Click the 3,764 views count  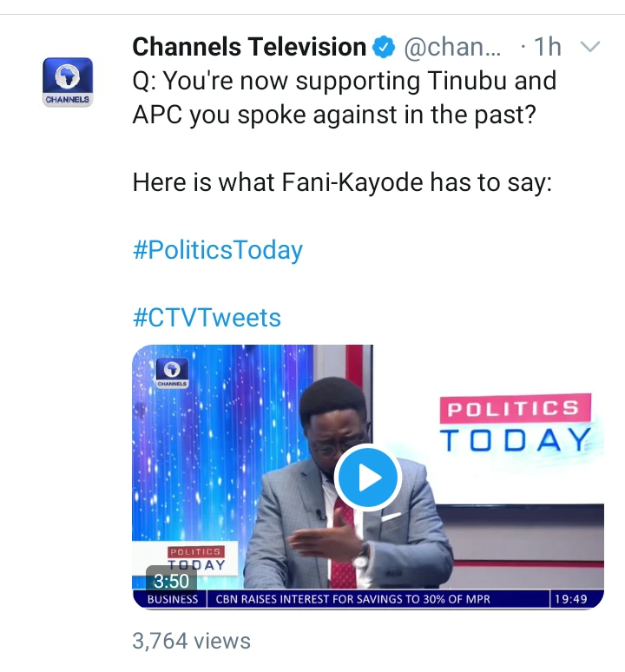pos(191,641)
